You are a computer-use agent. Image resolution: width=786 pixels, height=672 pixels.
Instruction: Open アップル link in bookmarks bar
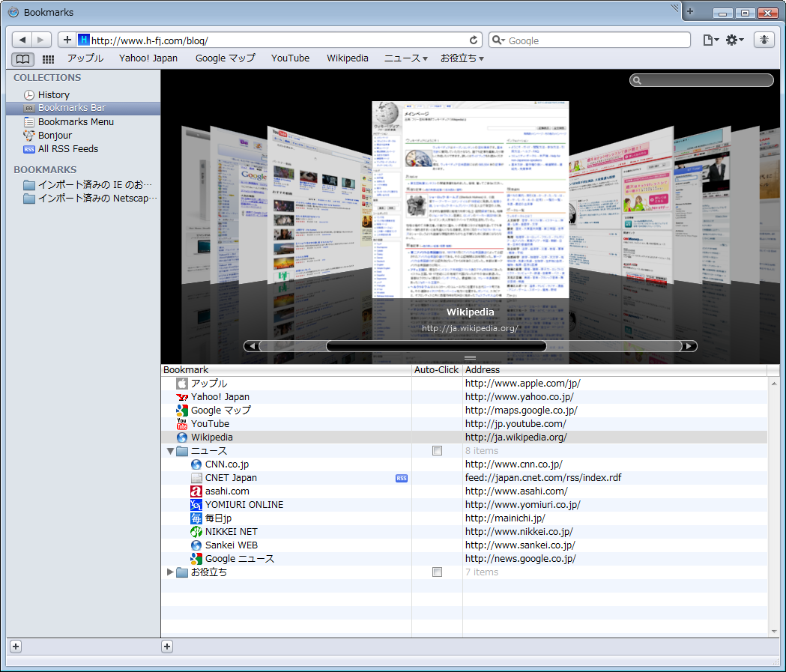click(85, 58)
